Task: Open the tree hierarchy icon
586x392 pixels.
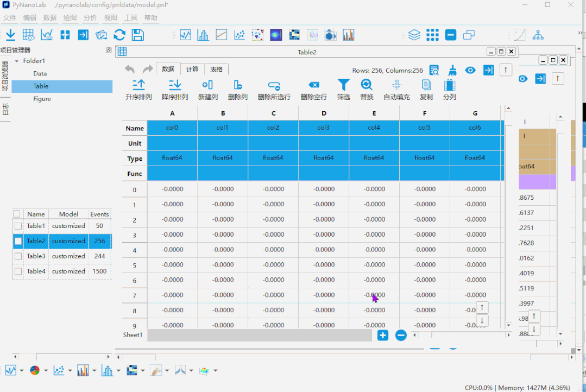Action: pos(538,35)
